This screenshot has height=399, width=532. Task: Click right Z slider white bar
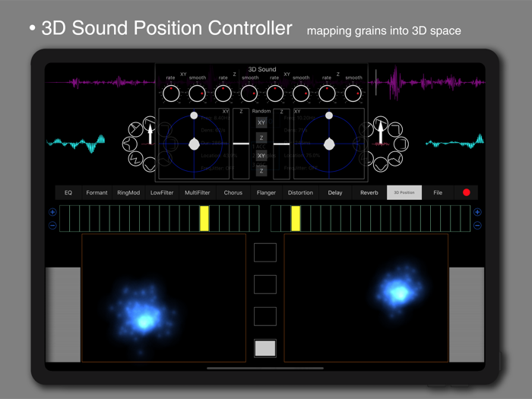click(282, 144)
